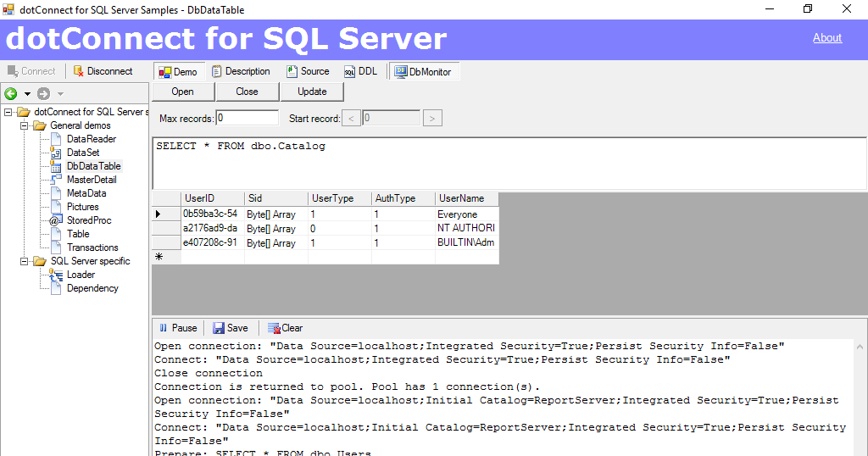Open the About link
868x456 pixels.
click(x=827, y=37)
